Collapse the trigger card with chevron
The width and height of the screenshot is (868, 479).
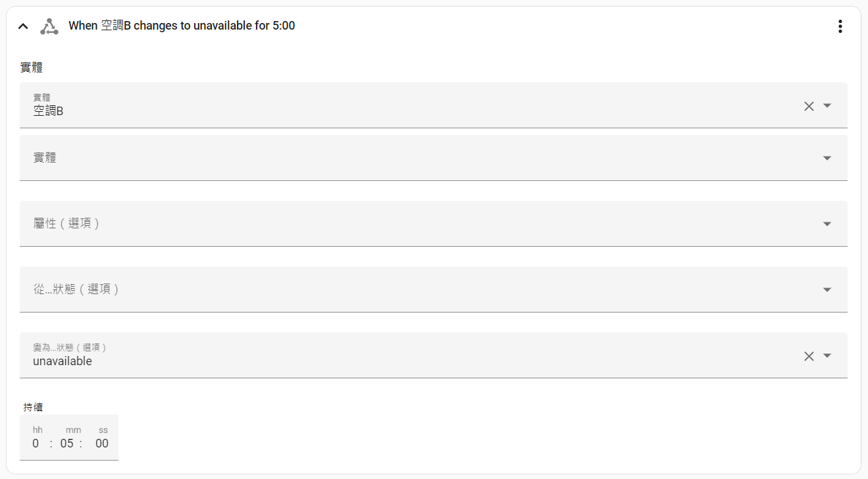[x=23, y=26]
